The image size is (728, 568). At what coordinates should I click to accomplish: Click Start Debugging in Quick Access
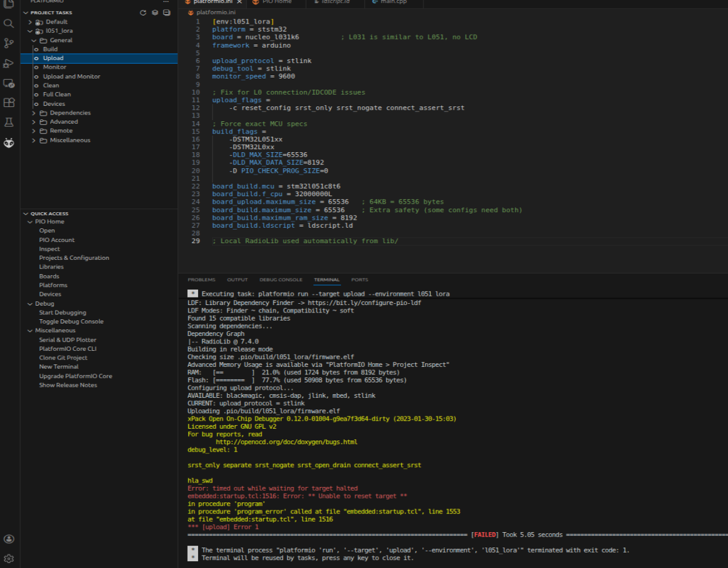click(x=63, y=312)
